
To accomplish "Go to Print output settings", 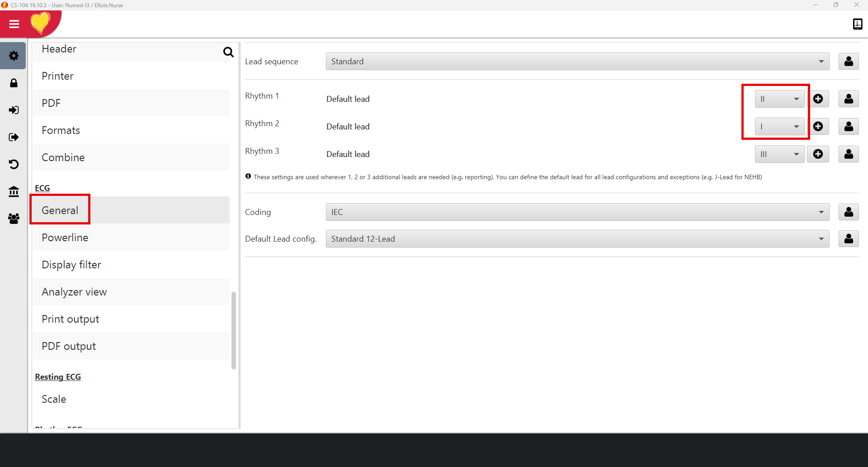I will click(71, 319).
